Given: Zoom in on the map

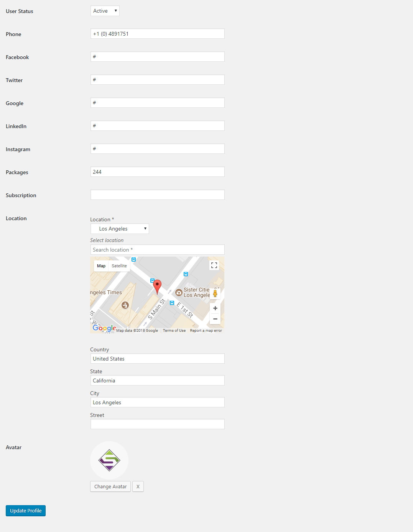Looking at the screenshot, I should pyautogui.click(x=215, y=308).
